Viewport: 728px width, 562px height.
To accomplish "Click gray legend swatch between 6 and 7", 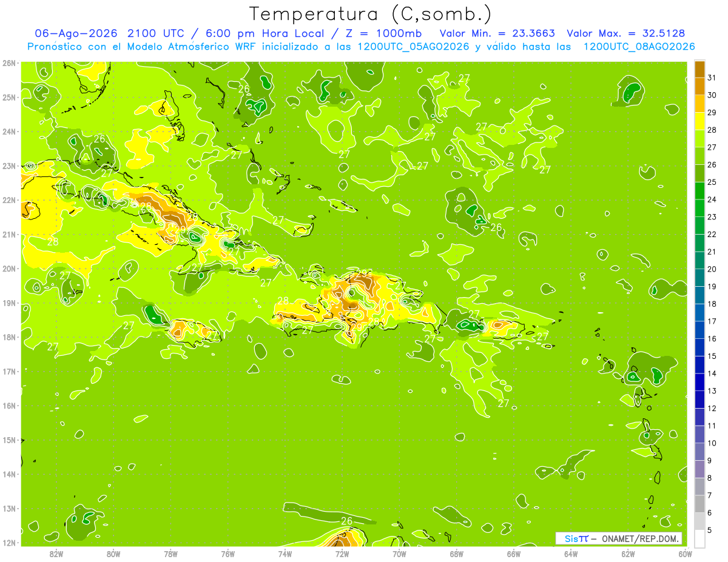I will 699,503.
